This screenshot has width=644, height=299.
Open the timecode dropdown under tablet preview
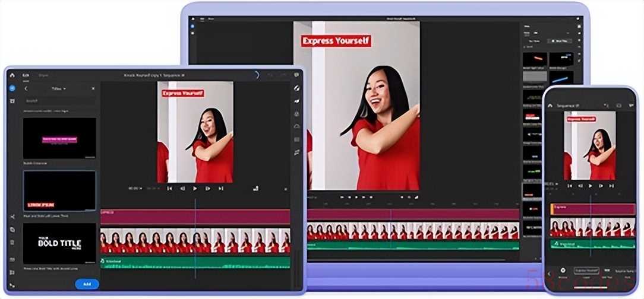coord(135,189)
